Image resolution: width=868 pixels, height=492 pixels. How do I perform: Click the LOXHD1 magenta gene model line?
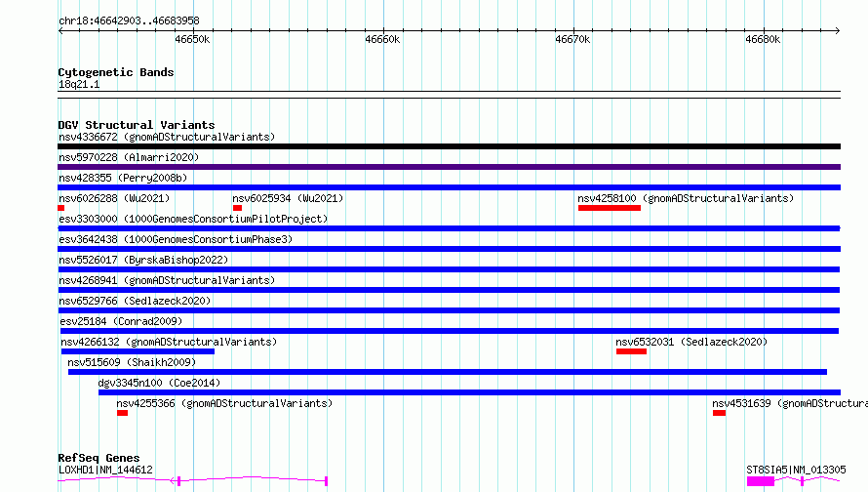193,479
